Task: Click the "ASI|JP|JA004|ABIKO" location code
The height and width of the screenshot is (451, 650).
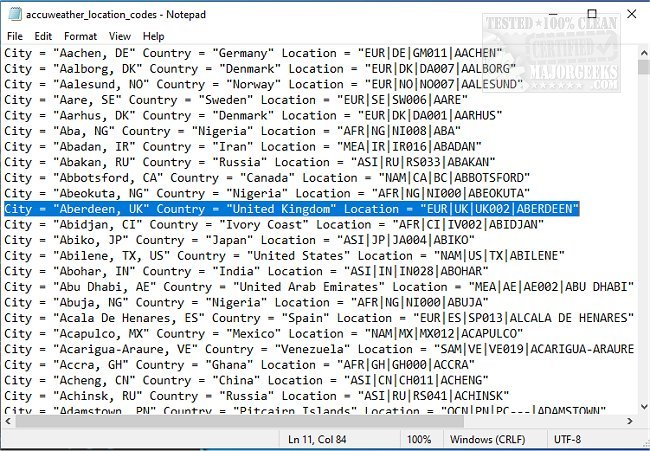Action: [x=406, y=240]
